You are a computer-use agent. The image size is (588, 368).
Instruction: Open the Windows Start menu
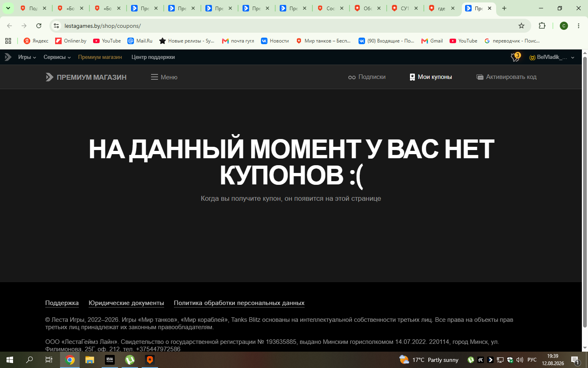tap(10, 360)
